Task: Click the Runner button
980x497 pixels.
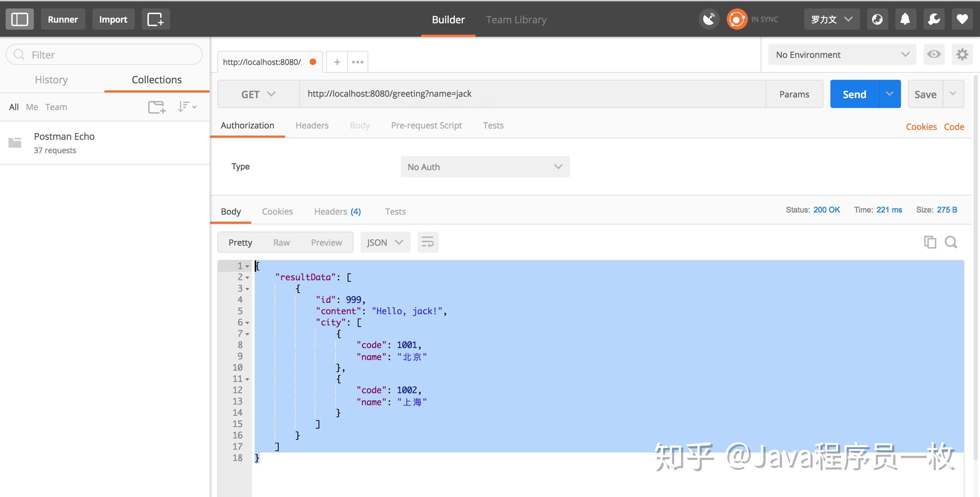Action: (x=63, y=19)
